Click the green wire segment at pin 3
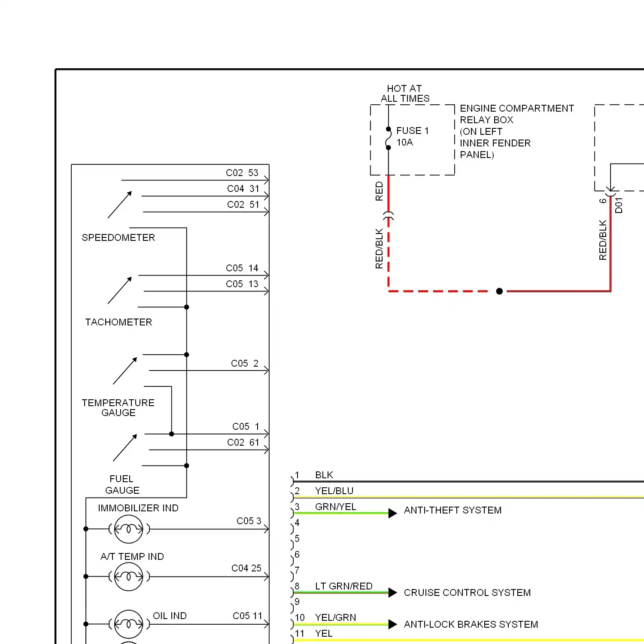Image resolution: width=644 pixels, height=644 pixels. (340, 513)
